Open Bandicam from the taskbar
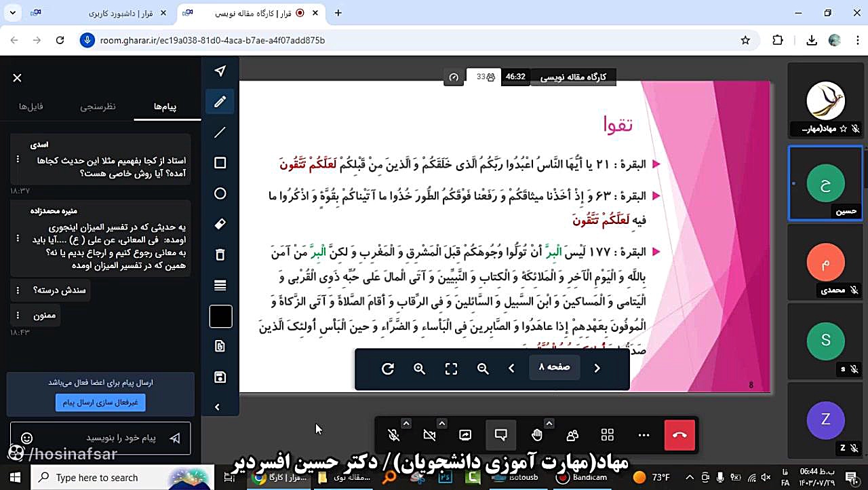The width and height of the screenshot is (868, 490). [581, 477]
